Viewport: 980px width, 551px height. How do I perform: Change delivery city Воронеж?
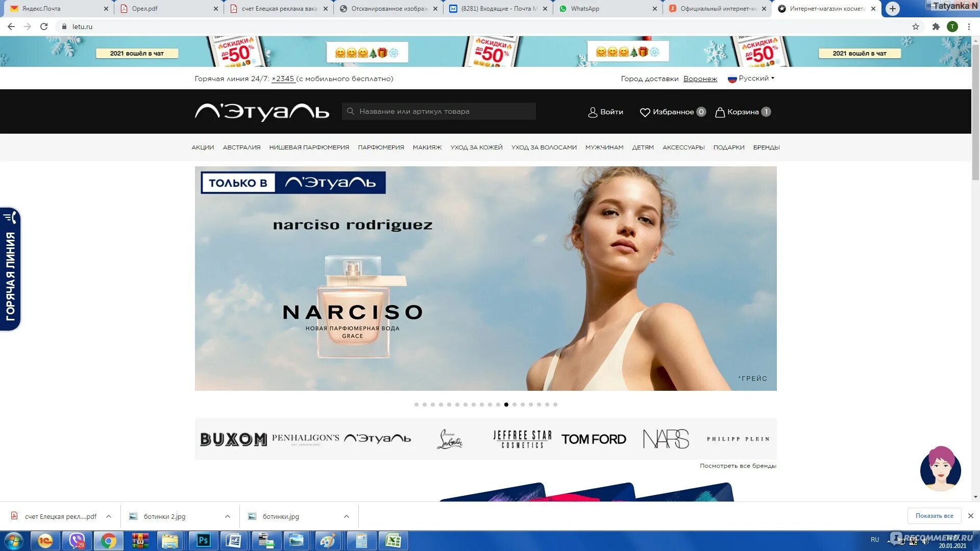700,79
